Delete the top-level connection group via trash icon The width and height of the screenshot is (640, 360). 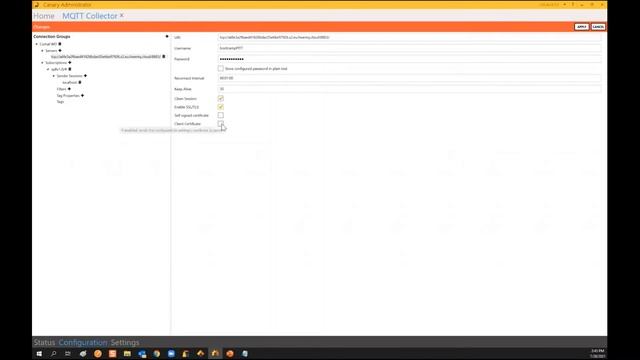pos(60,44)
